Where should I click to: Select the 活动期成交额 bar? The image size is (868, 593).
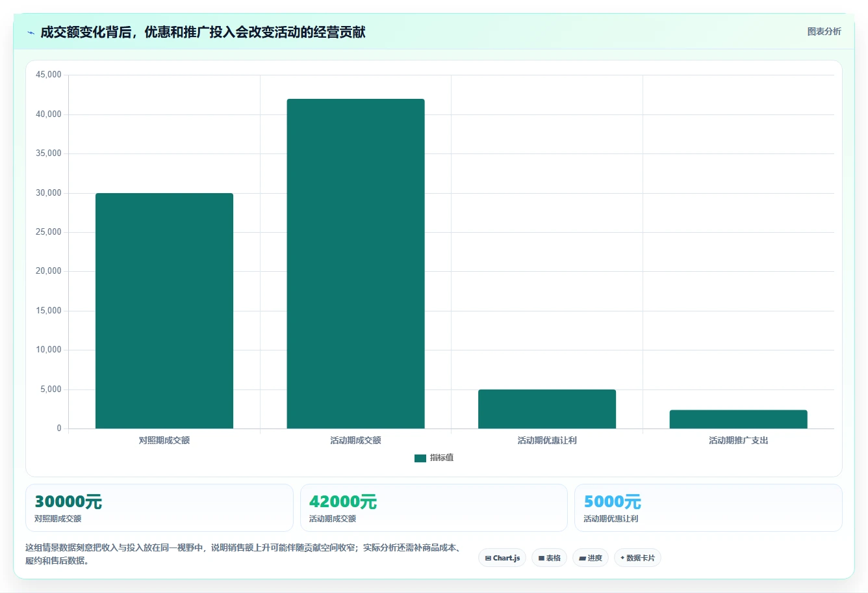[355, 264]
